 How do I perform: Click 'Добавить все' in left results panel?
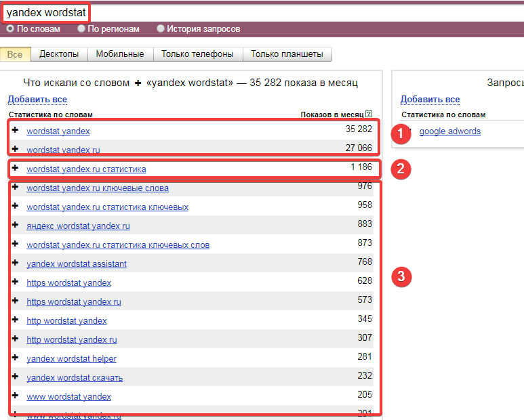37,100
